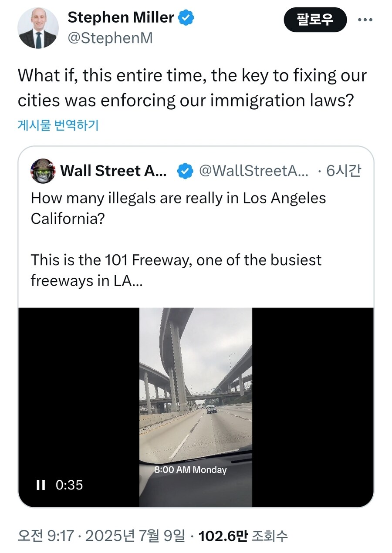392x553 pixels.
Task: Click the main tweet text about immigration laws
Action: point(192,88)
